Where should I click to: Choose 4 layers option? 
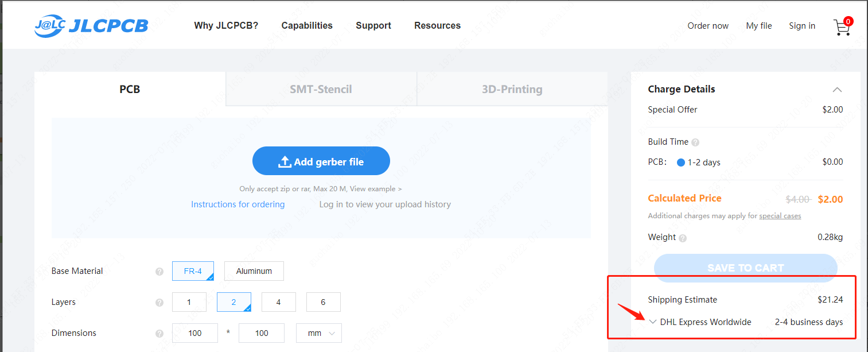[x=279, y=302]
